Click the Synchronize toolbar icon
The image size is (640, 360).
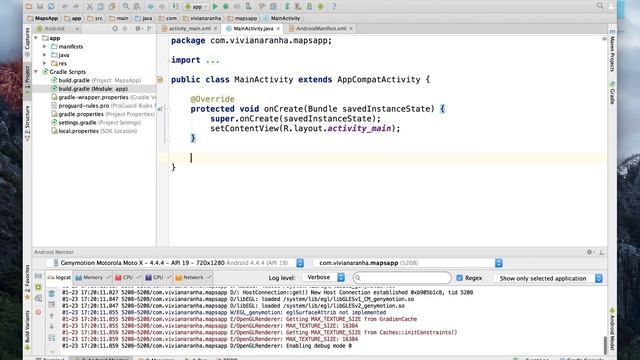tap(51, 6)
